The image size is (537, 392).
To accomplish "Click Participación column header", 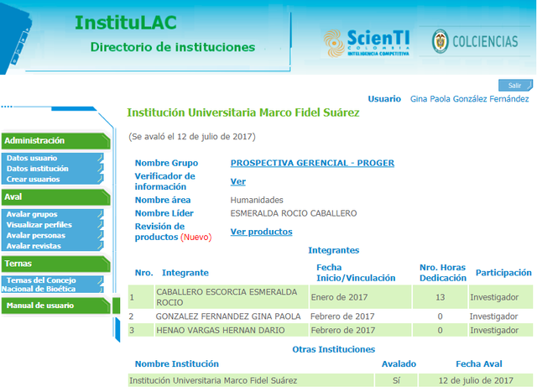I will [503, 273].
